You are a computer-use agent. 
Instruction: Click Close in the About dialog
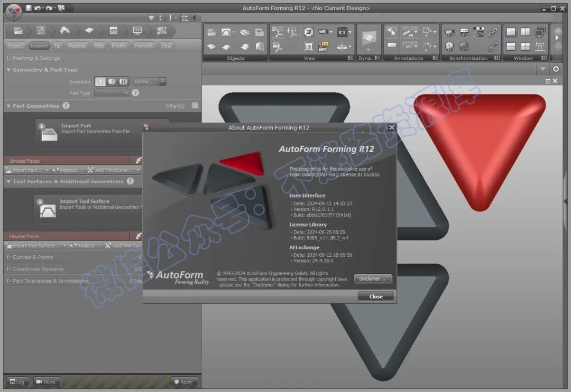coord(376,296)
